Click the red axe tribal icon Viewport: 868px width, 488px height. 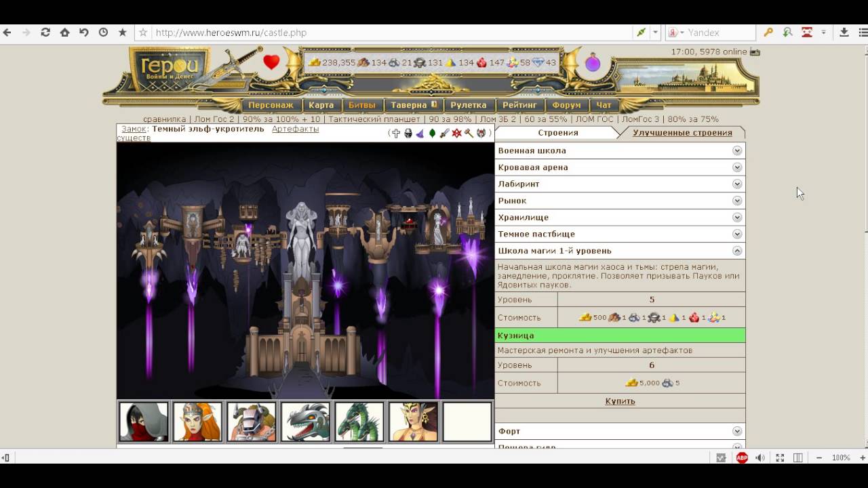coord(481,134)
